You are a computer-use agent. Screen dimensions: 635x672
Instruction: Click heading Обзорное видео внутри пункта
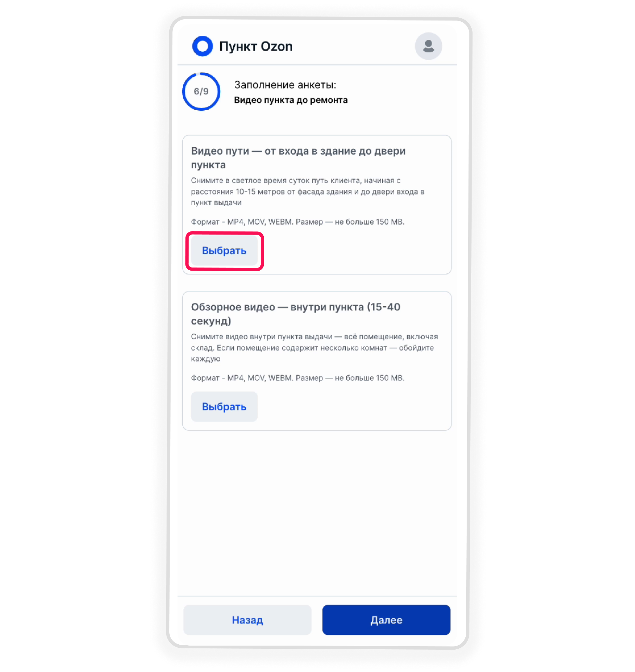pos(295,314)
